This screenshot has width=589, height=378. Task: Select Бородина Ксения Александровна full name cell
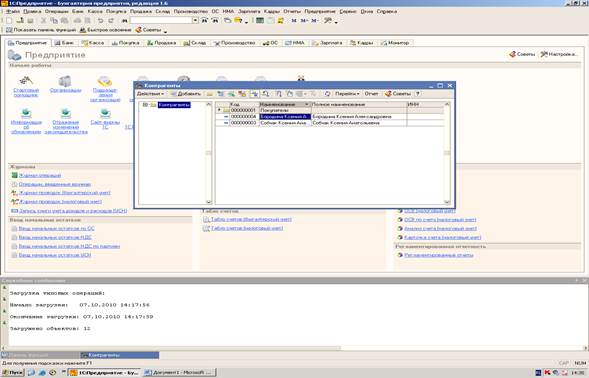tap(359, 117)
